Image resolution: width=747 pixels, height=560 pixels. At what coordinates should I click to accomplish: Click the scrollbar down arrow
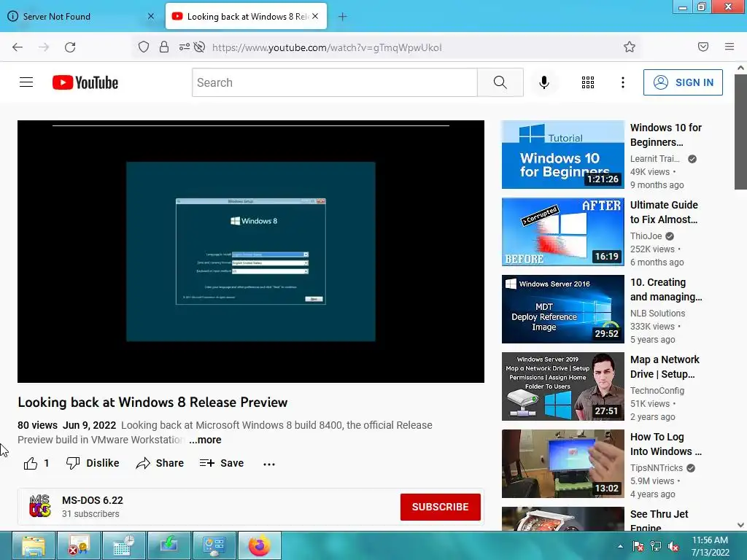pos(740,525)
